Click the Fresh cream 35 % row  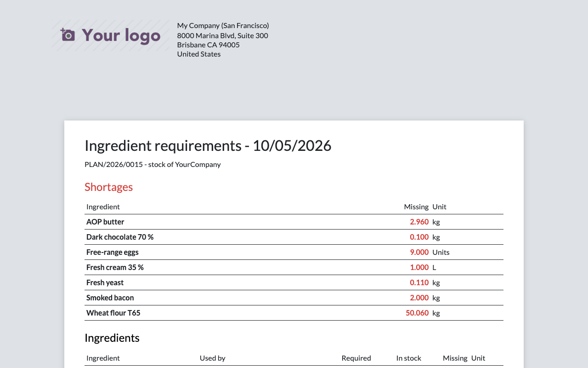click(x=294, y=267)
